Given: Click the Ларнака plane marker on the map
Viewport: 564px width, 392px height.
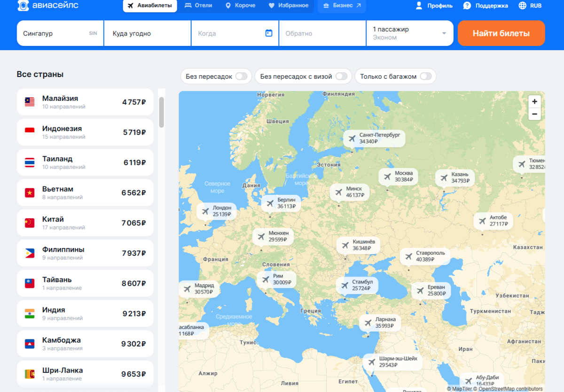Looking at the screenshot, I should [x=380, y=323].
